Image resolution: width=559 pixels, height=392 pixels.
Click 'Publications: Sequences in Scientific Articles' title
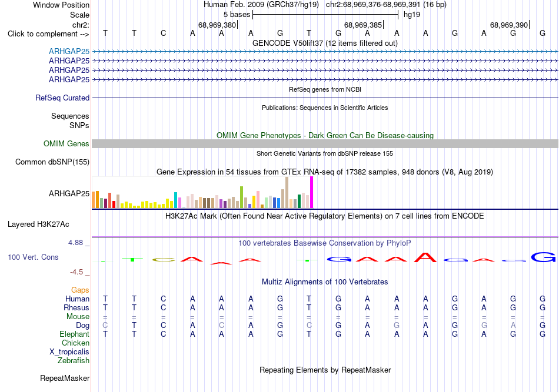point(325,108)
